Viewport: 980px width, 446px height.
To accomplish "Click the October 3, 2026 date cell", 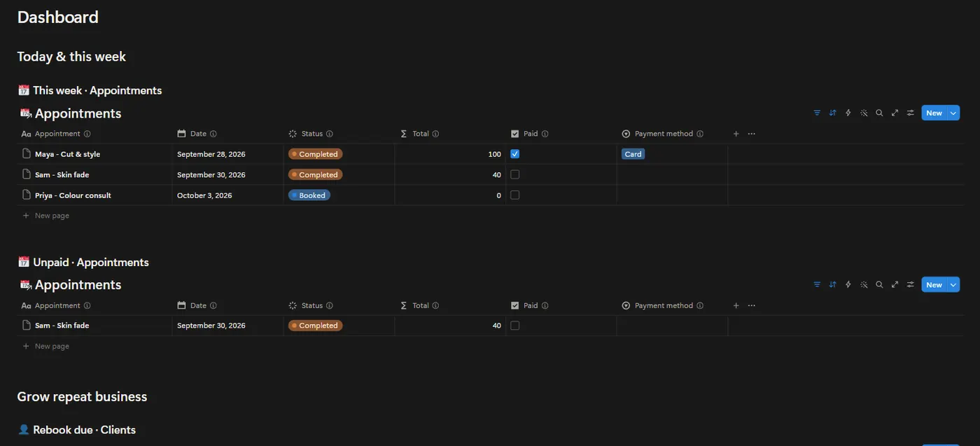I will (x=204, y=195).
